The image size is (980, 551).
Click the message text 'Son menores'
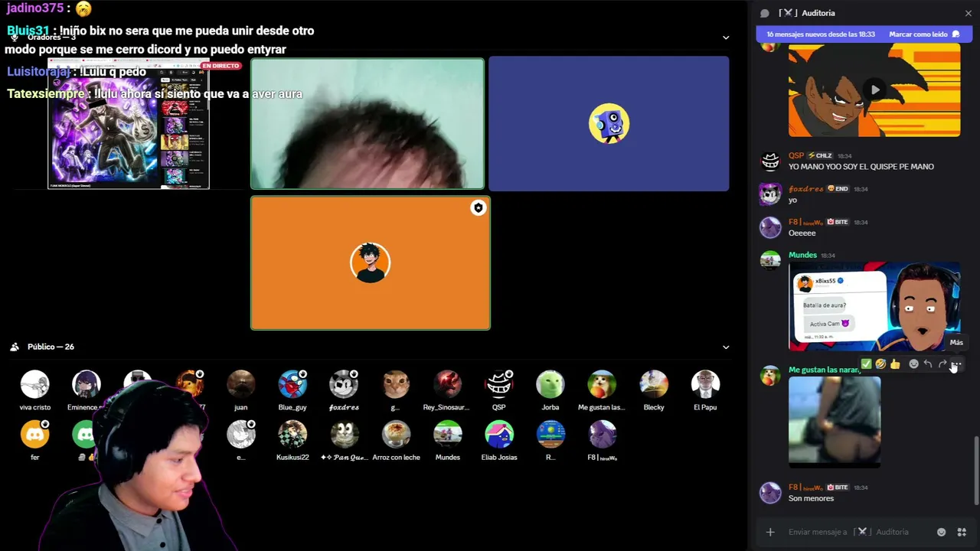[811, 499]
